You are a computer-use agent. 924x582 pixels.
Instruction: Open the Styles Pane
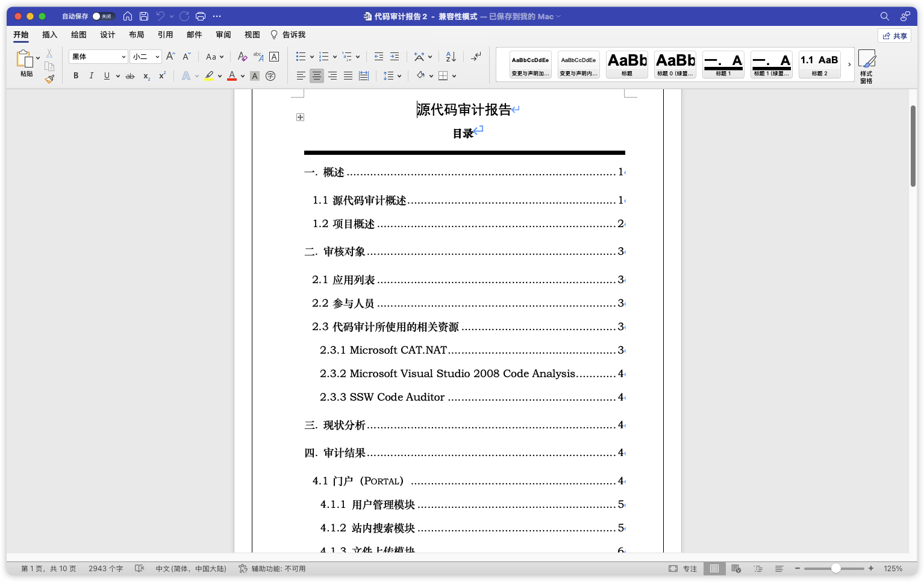(866, 66)
